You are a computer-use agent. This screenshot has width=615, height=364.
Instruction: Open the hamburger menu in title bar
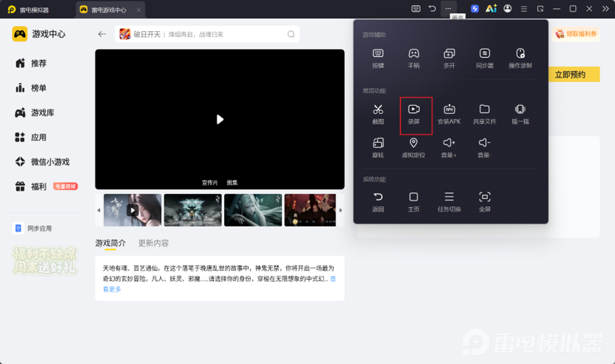click(x=524, y=9)
